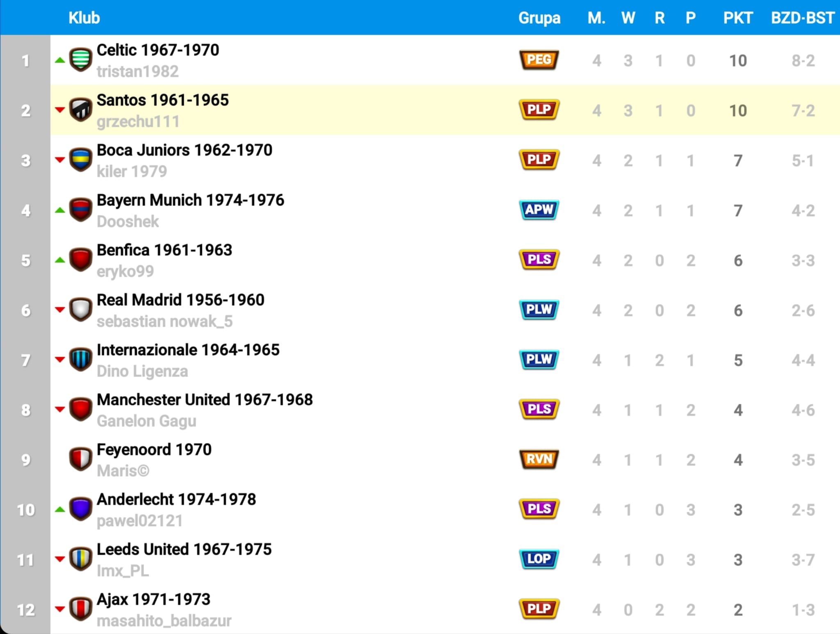Click the APW group badge for Bayern Munich
This screenshot has height=634, width=840.
coord(539,210)
